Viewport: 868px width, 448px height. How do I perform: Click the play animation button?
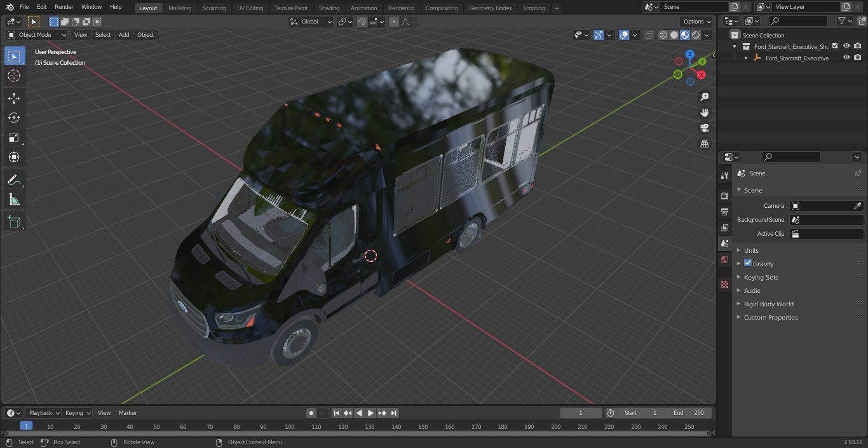(370, 413)
